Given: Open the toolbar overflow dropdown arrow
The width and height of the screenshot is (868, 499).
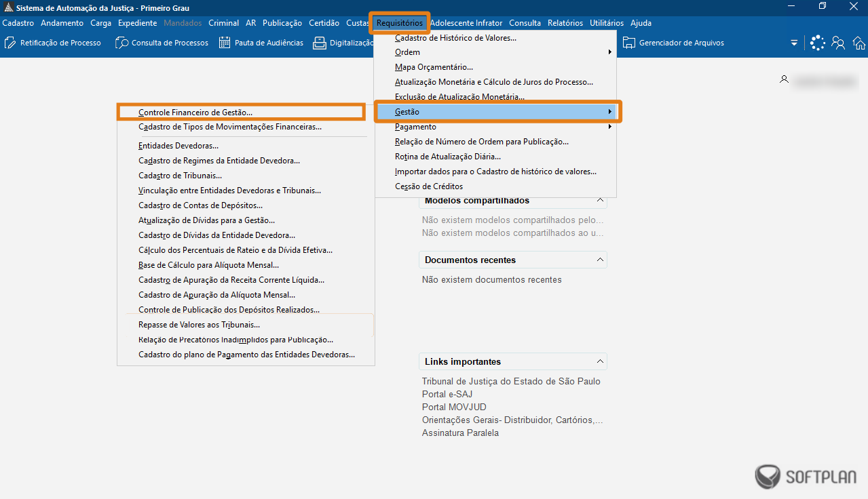Looking at the screenshot, I should click(794, 43).
